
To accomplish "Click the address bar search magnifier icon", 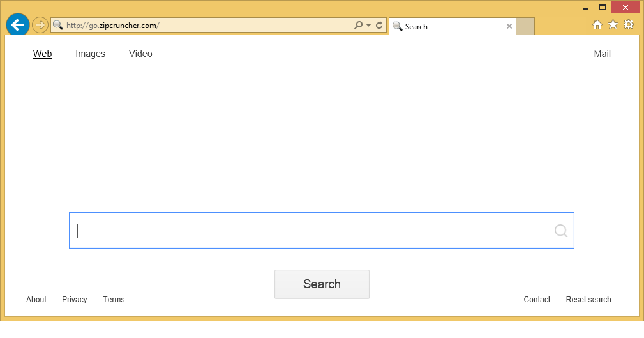I will click(x=358, y=25).
